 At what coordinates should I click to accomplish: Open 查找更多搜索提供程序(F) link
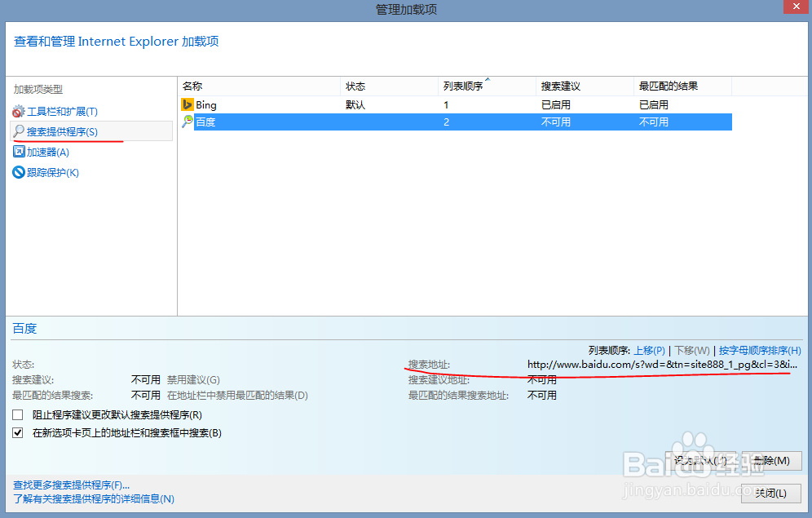point(71,485)
